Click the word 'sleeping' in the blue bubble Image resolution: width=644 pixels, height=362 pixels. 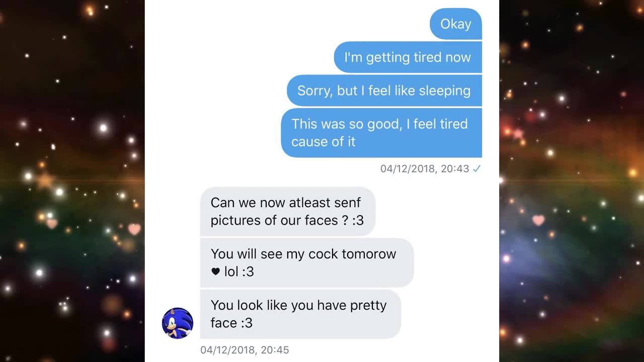click(x=443, y=90)
